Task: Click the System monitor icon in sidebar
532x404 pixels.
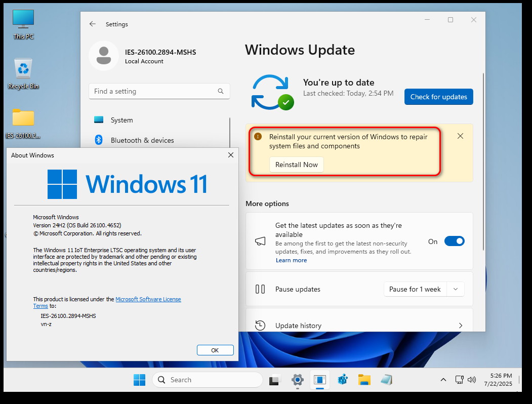Action: tap(99, 120)
